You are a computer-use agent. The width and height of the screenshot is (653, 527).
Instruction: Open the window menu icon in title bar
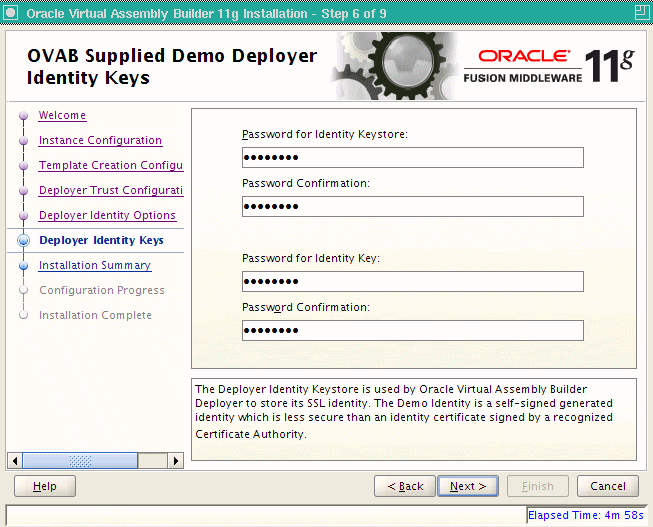click(x=11, y=13)
